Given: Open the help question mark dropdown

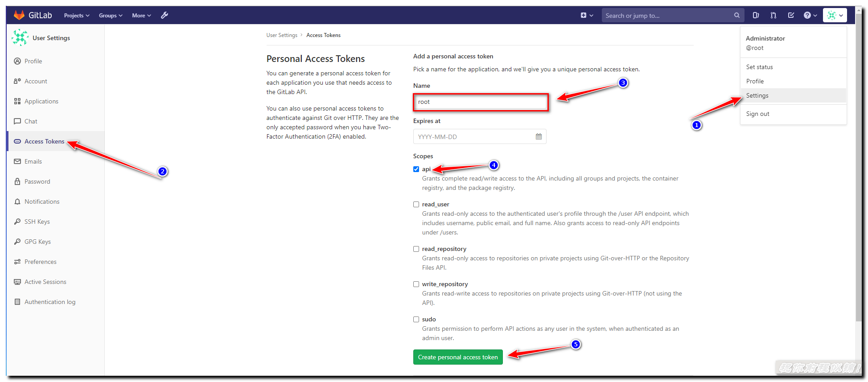Looking at the screenshot, I should (x=810, y=15).
